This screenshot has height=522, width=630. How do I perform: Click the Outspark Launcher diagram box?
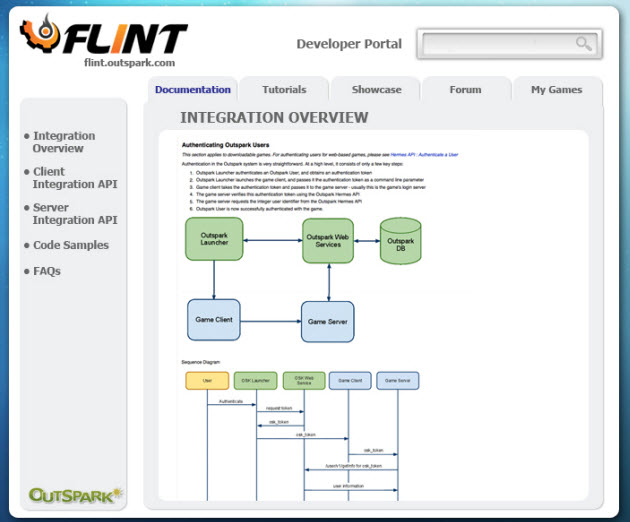tap(214, 239)
